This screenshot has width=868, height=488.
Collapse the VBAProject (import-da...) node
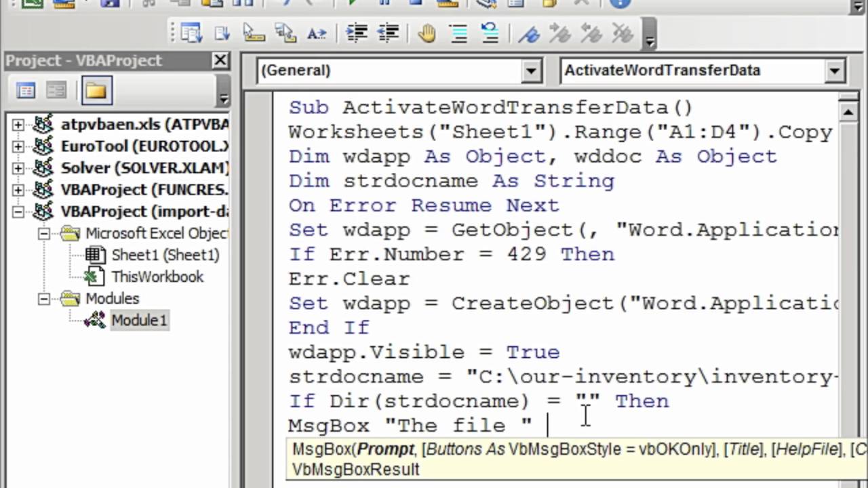(x=18, y=211)
